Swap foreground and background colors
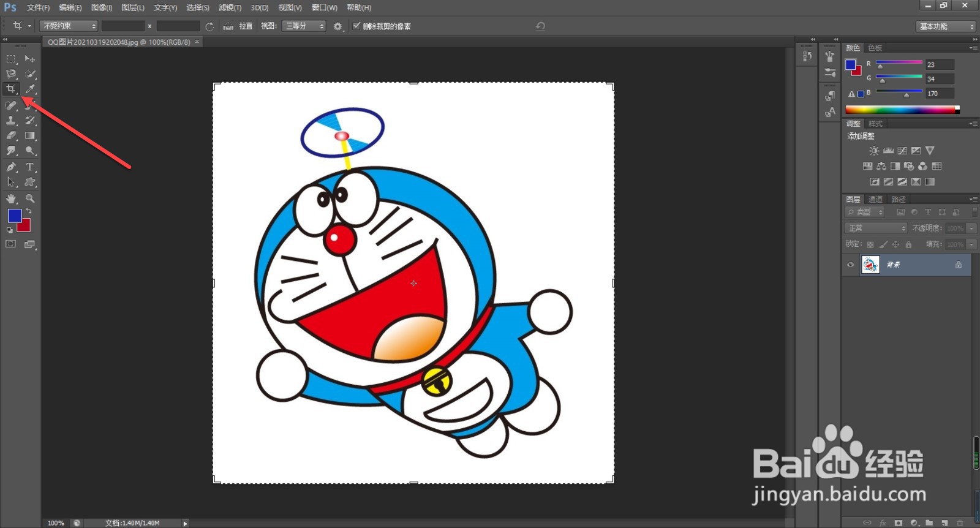The width and height of the screenshot is (980, 528). (29, 211)
